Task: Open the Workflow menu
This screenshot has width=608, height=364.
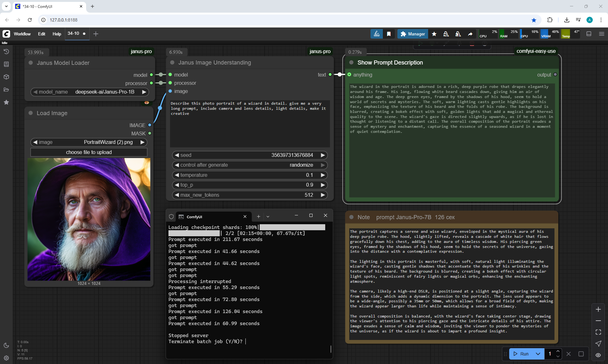Action: click(x=22, y=34)
